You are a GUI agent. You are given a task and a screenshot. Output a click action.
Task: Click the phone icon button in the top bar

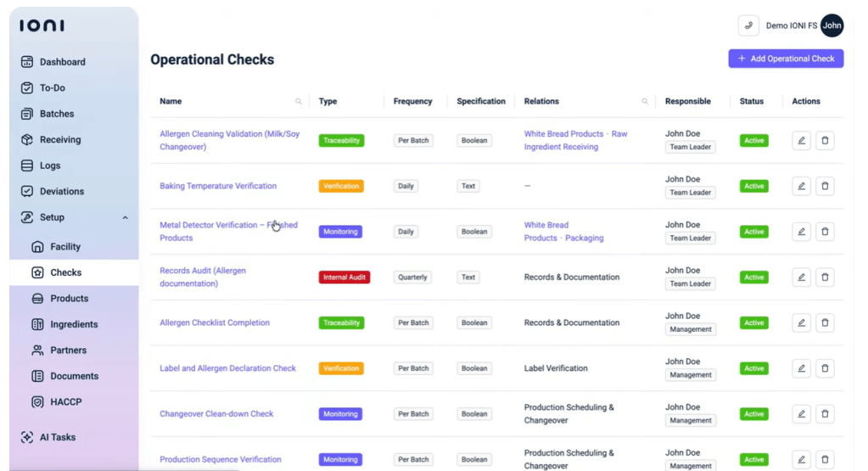coord(748,25)
